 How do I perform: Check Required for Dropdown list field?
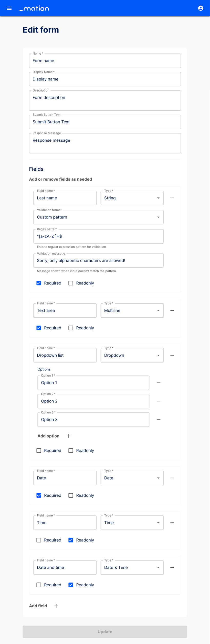click(39, 451)
